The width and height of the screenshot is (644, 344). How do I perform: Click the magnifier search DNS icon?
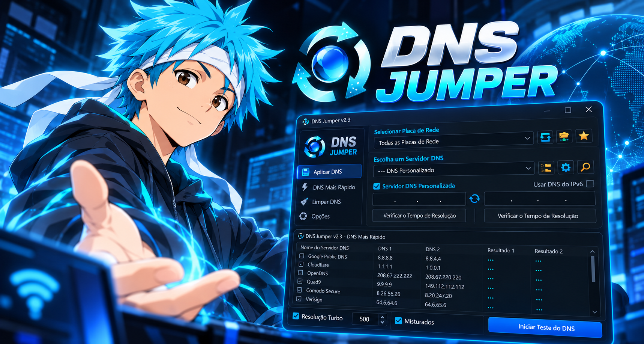tap(585, 167)
